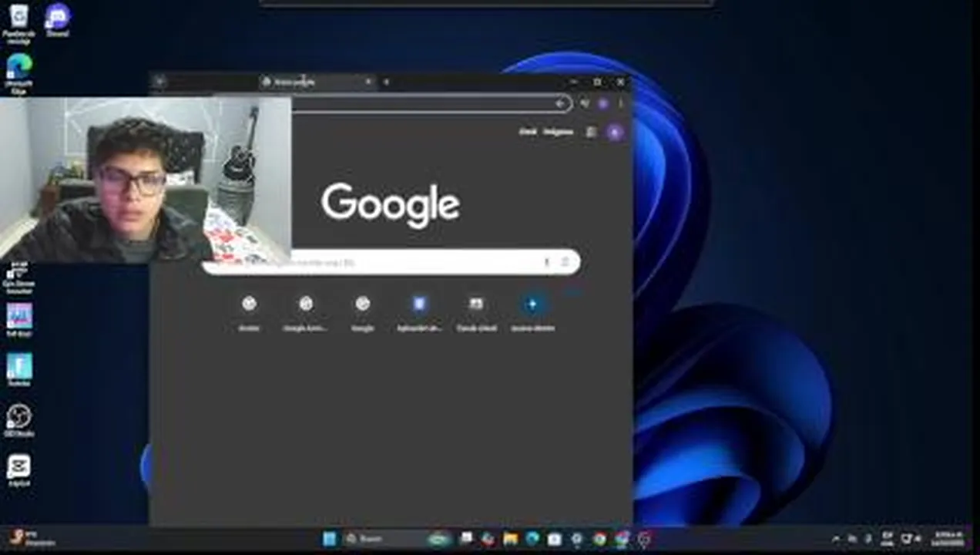Open the Chrome extensions icon
The width and height of the screenshot is (980, 555).
[585, 104]
